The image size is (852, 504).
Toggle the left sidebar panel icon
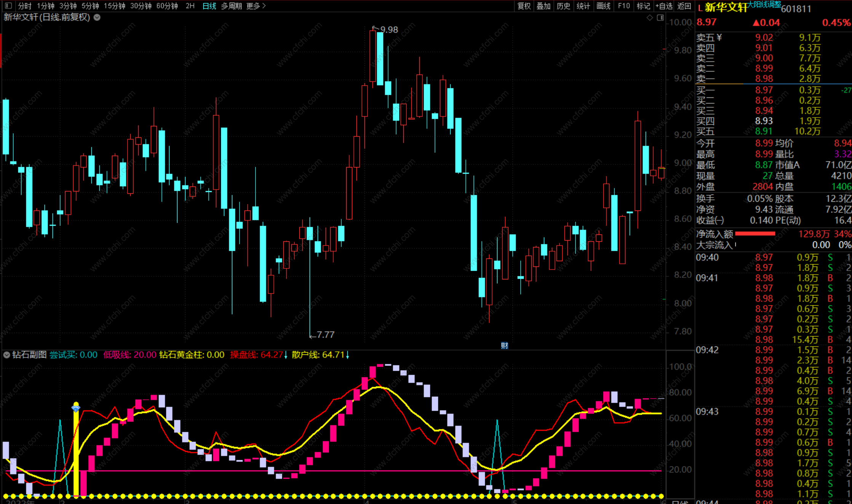pyautogui.click(x=8, y=6)
